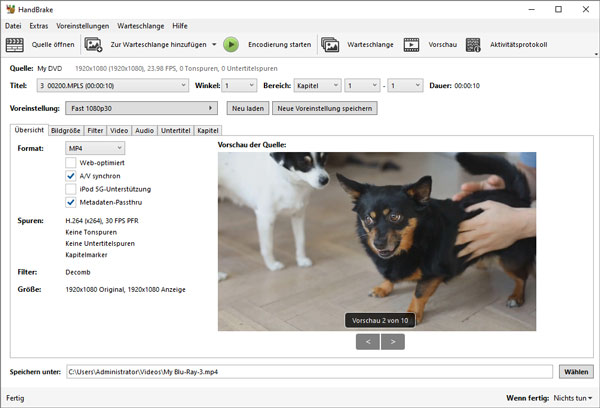Show previous preview with the < button
This screenshot has width=600, height=408.
coord(368,341)
